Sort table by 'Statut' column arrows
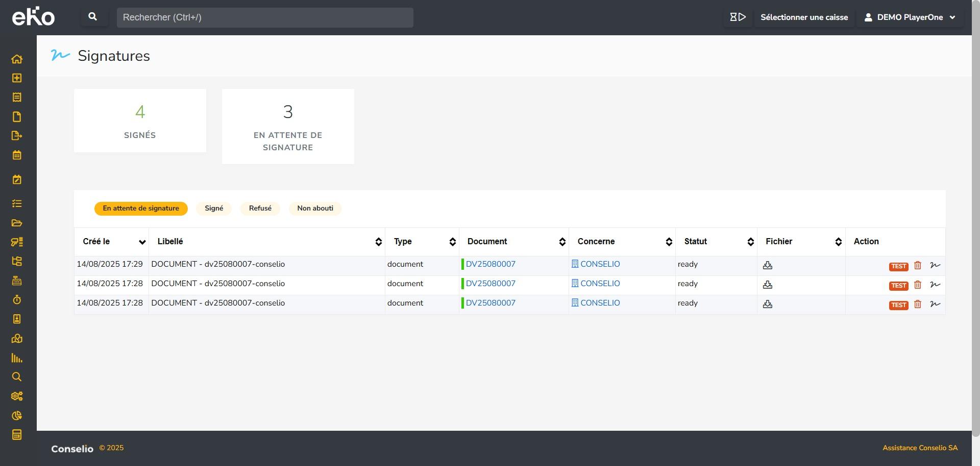Viewport: 980px width, 466px height. 750,242
